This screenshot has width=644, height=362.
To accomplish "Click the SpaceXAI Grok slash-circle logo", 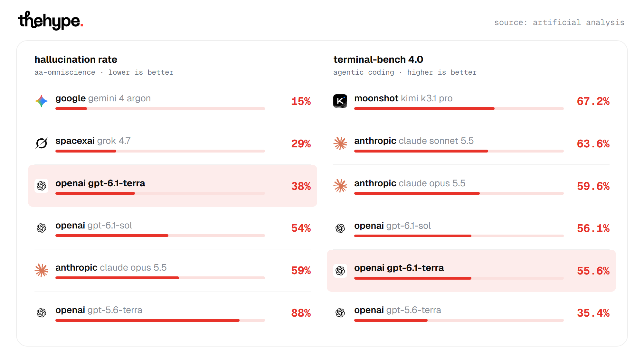I will [x=41, y=143].
